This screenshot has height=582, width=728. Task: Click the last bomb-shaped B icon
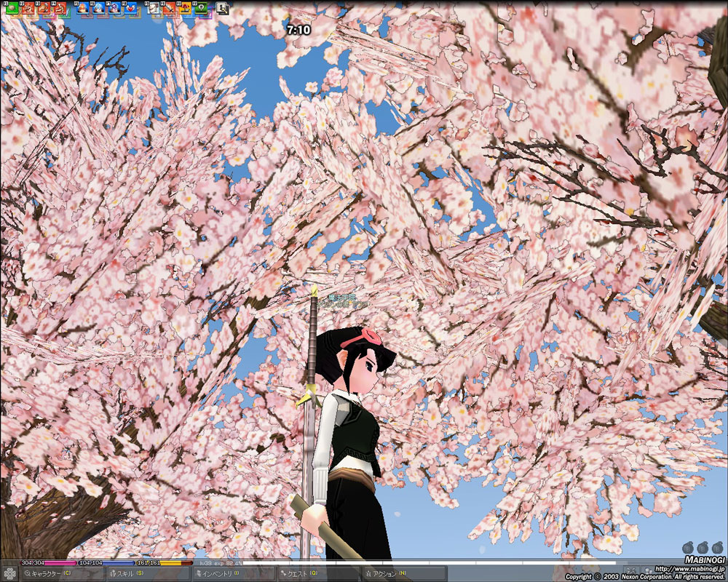(x=718, y=548)
